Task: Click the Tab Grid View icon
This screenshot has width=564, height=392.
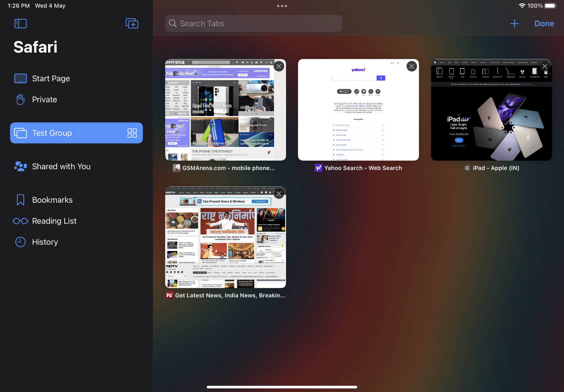Action: tap(132, 133)
